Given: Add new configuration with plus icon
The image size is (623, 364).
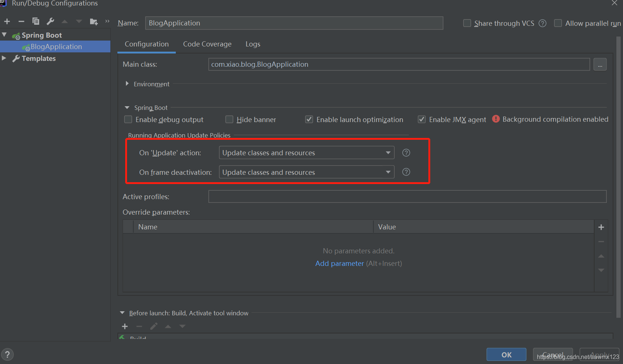Looking at the screenshot, I should tap(7, 21).
